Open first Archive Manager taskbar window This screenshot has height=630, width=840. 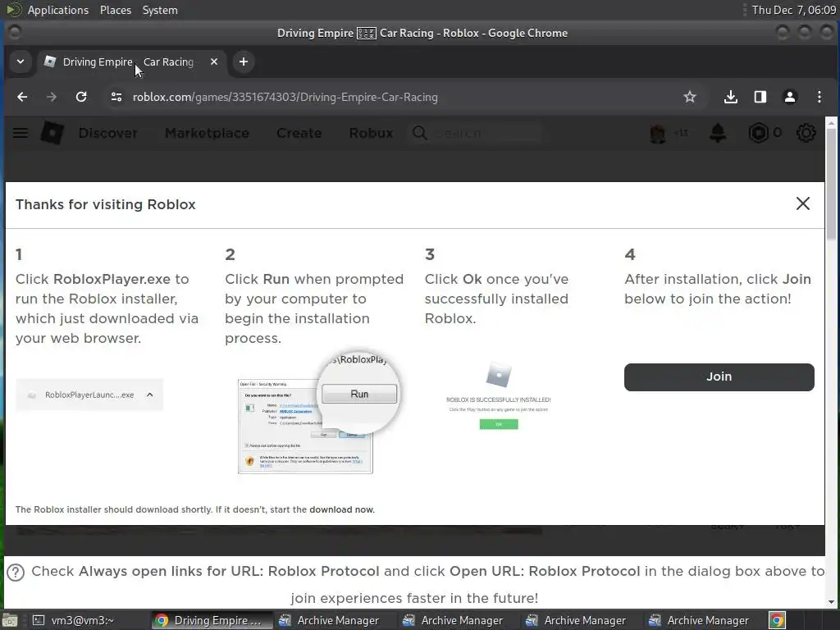coord(336,620)
